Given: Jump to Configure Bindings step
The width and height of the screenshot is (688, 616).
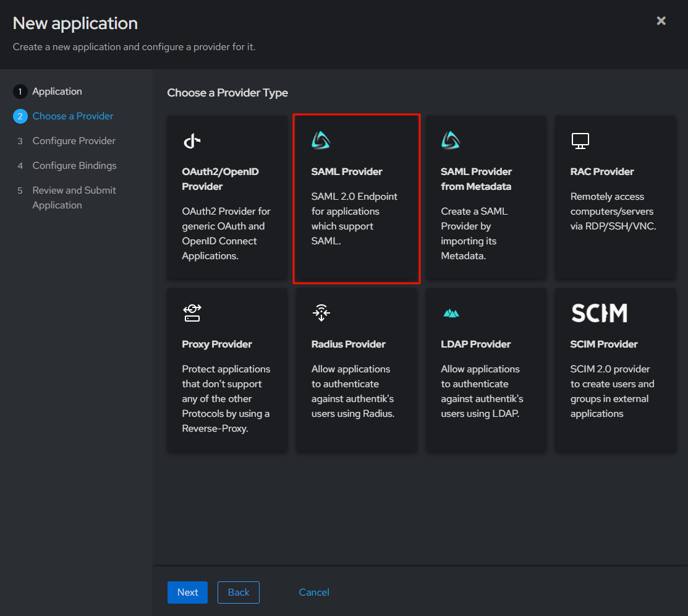Looking at the screenshot, I should coord(74,166).
